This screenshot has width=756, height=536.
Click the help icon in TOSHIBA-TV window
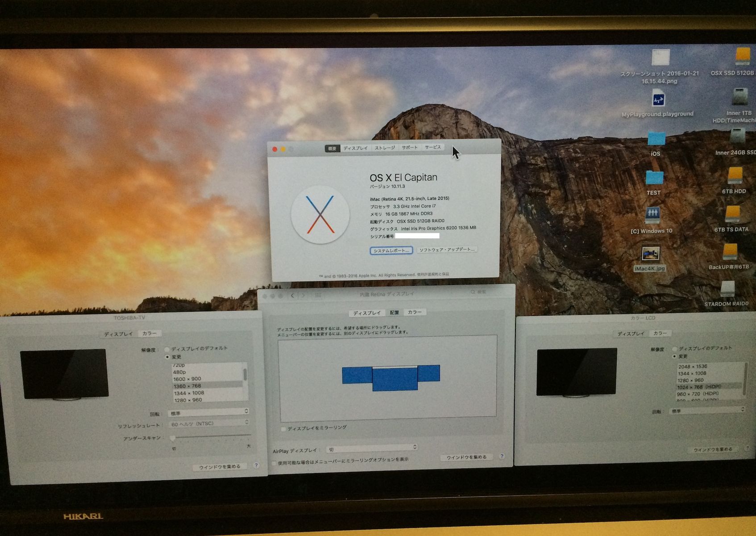tap(256, 465)
